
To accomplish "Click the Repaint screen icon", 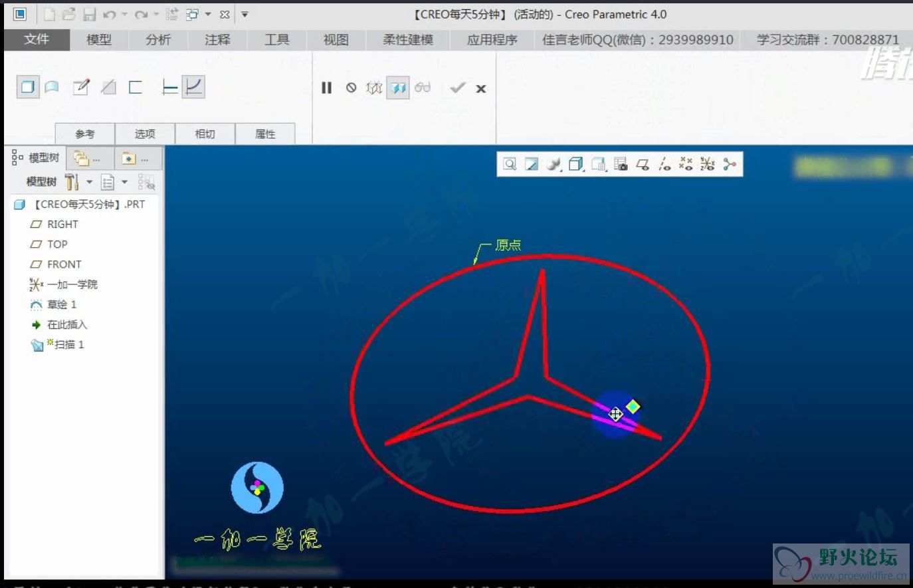I will (x=532, y=164).
